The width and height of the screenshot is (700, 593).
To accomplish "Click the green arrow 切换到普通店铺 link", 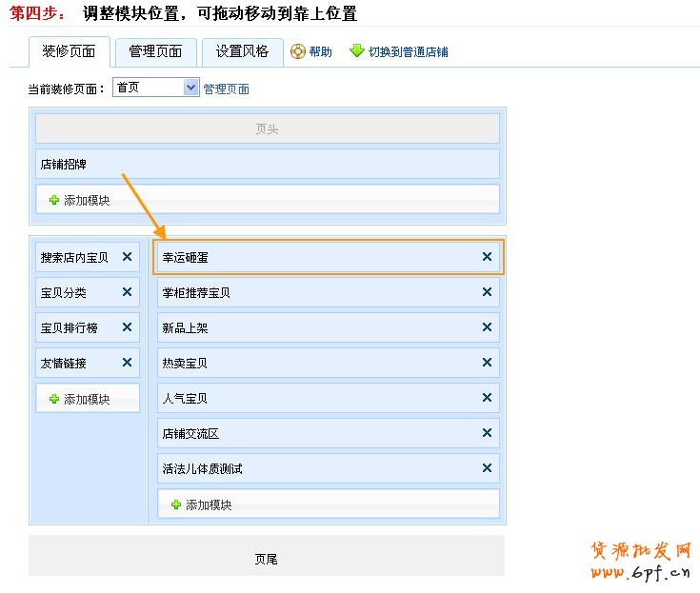I will tap(357, 51).
